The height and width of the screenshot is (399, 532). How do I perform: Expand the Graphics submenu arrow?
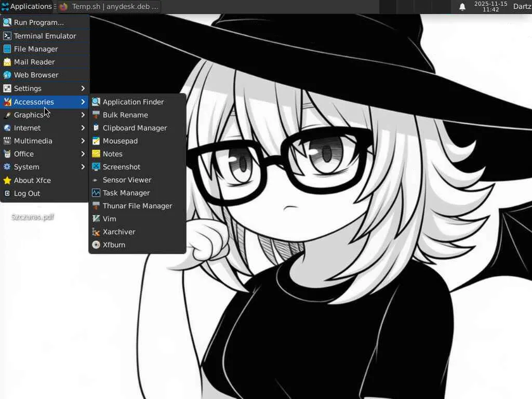[83, 115]
